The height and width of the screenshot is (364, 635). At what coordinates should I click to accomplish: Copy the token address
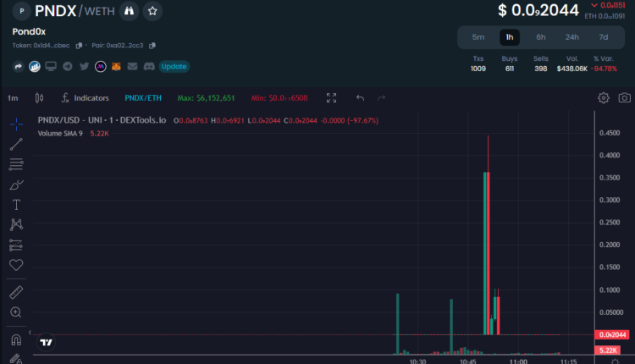pos(80,46)
